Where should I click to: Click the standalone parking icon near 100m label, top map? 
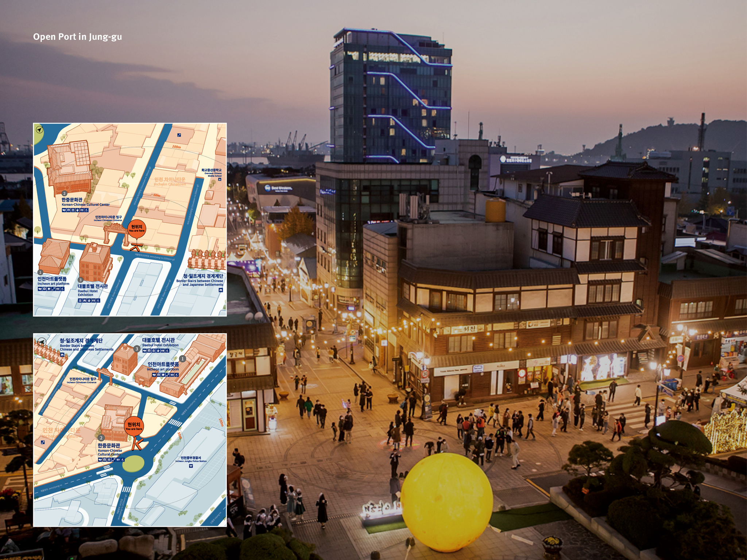[179, 135]
